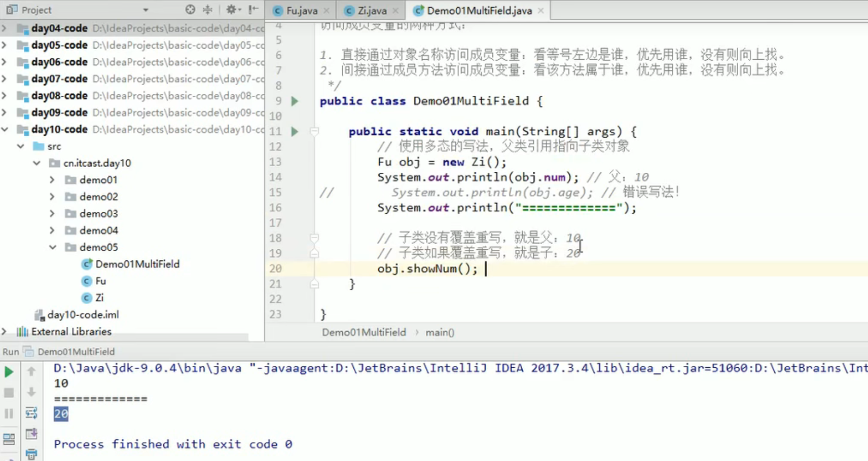Close the Demo01MultiField.java tab
Screen dimensions: 868x461
[x=541, y=11]
